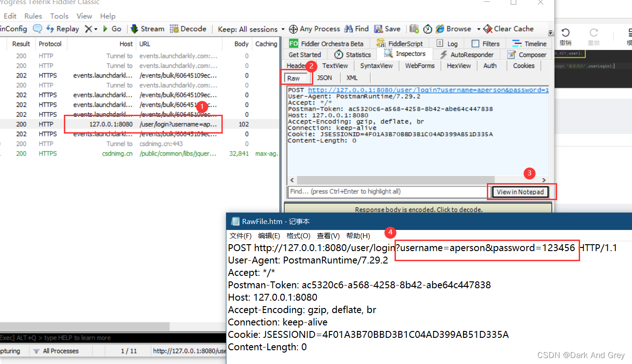Open the Remove sessions X dropdown
This screenshot has height=364, width=632.
91,29
